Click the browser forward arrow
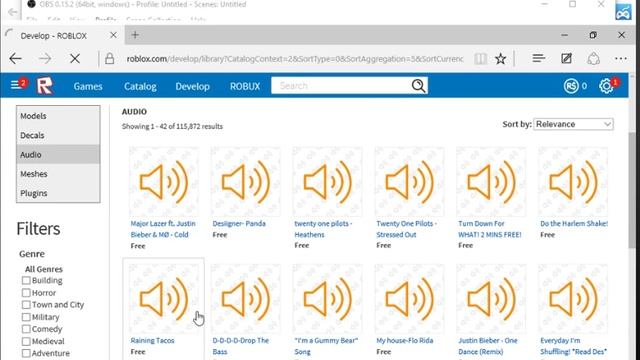The image size is (640, 360). point(45,59)
